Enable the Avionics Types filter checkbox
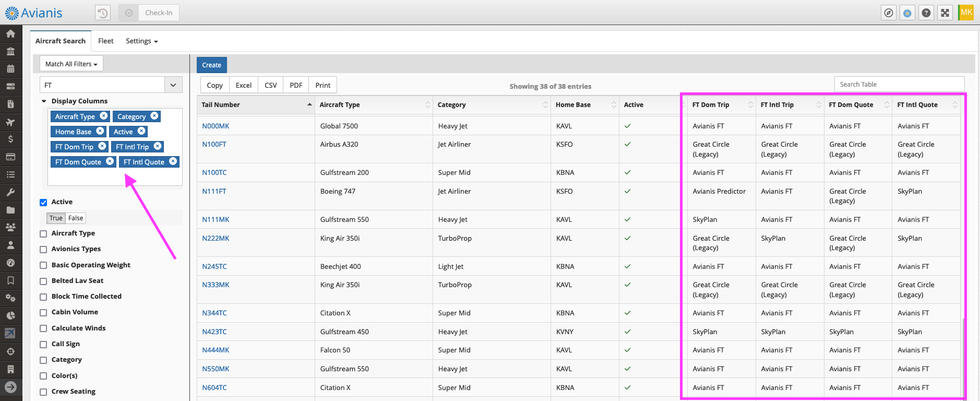Screen dimensions: 980x401 coord(43,250)
